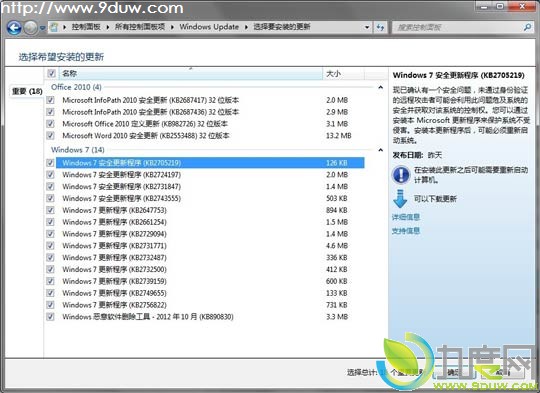Select the Windows 7 更新程序 (KB2732500) row
Viewport: 540px width, 393px height.
pyautogui.click(x=210, y=269)
